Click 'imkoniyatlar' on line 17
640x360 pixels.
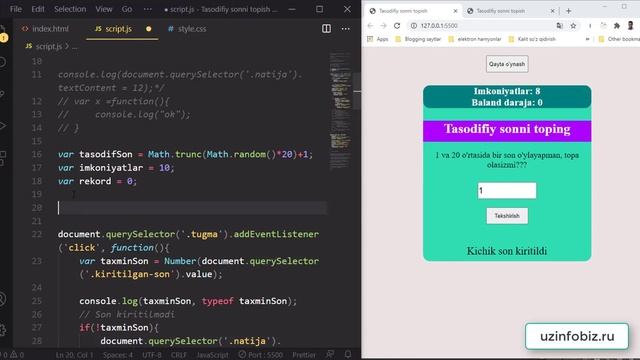pos(111,168)
